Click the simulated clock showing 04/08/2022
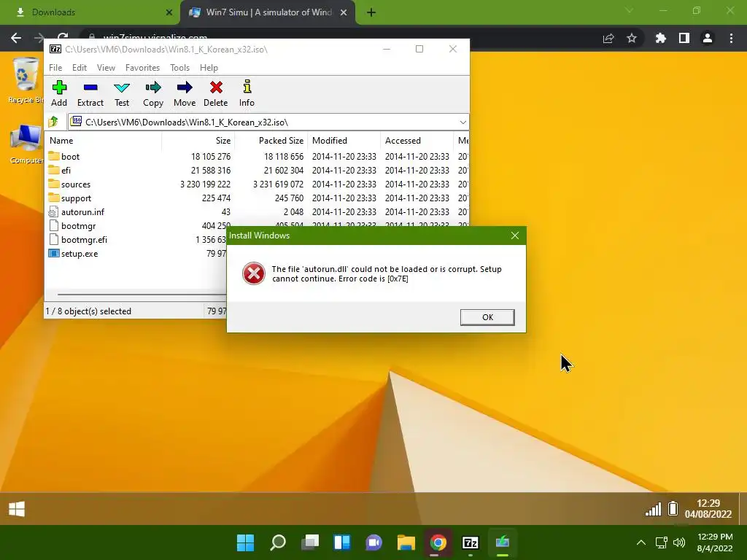This screenshot has height=560, width=747. (x=708, y=508)
